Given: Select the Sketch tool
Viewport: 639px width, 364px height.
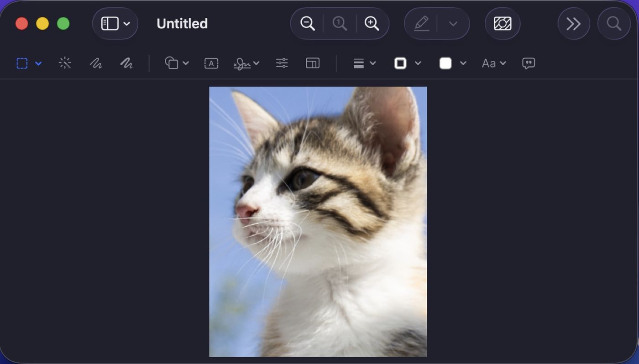Looking at the screenshot, I should pyautogui.click(x=95, y=63).
